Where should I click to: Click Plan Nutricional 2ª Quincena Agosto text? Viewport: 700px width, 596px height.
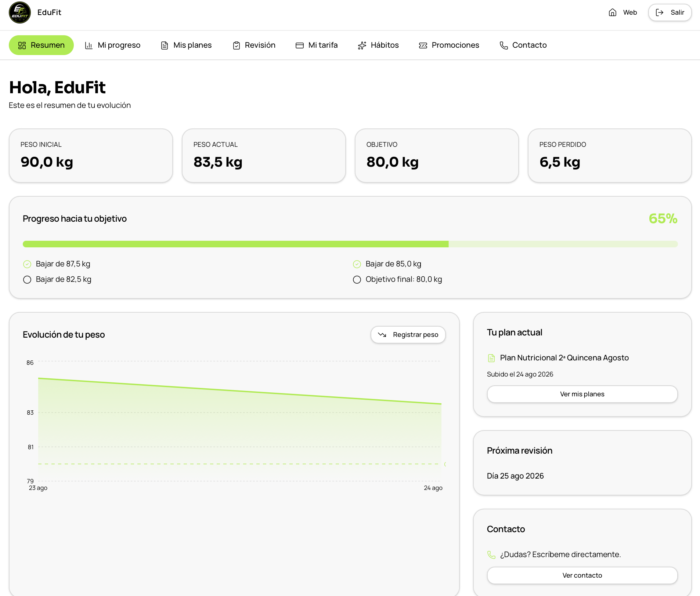click(564, 358)
